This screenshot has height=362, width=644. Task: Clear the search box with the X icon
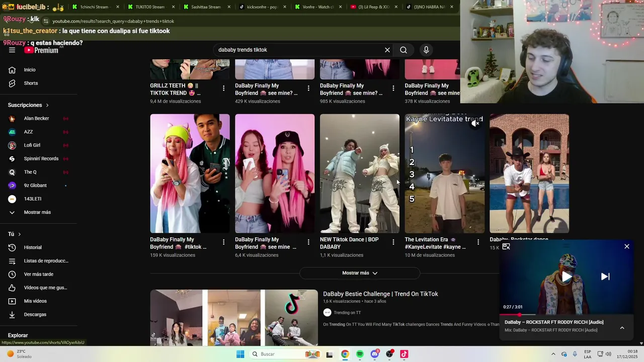click(x=387, y=50)
